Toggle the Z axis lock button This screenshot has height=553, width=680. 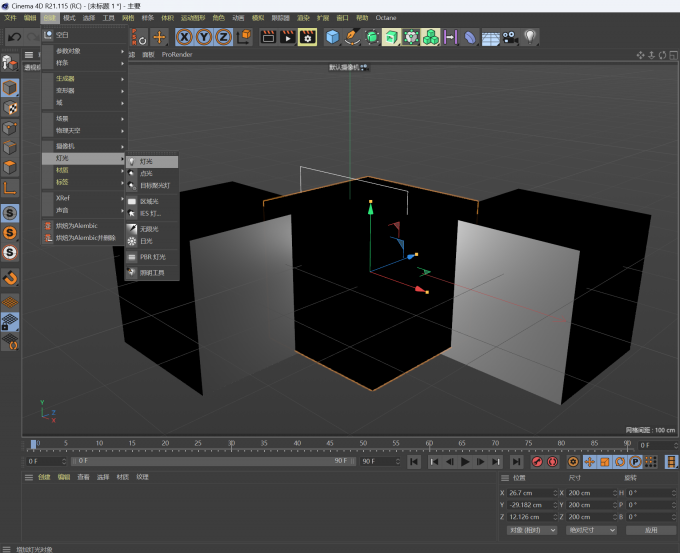click(224, 37)
